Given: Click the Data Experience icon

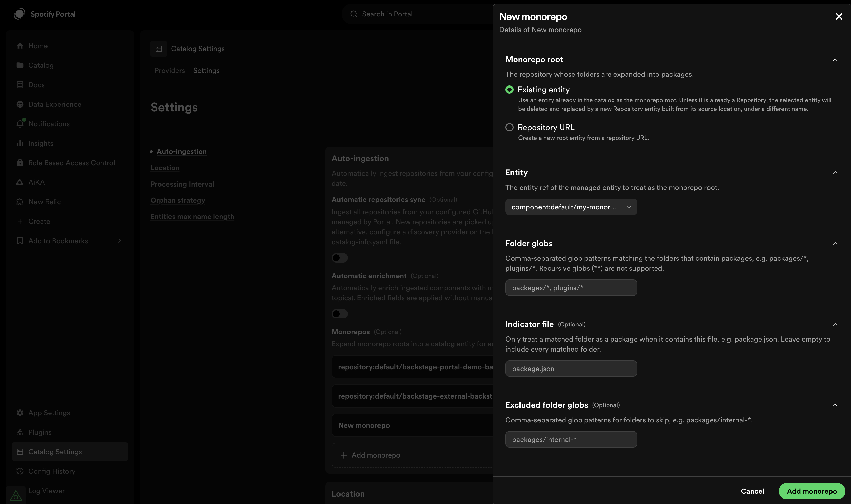Looking at the screenshot, I should point(20,104).
